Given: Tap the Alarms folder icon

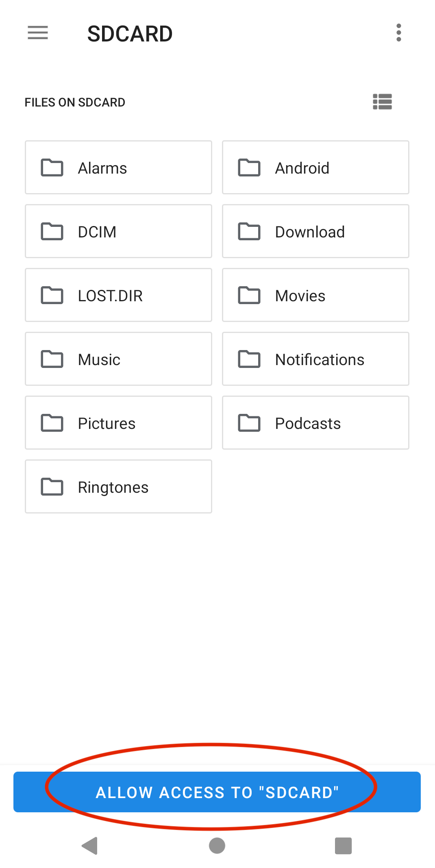Looking at the screenshot, I should point(52,168).
